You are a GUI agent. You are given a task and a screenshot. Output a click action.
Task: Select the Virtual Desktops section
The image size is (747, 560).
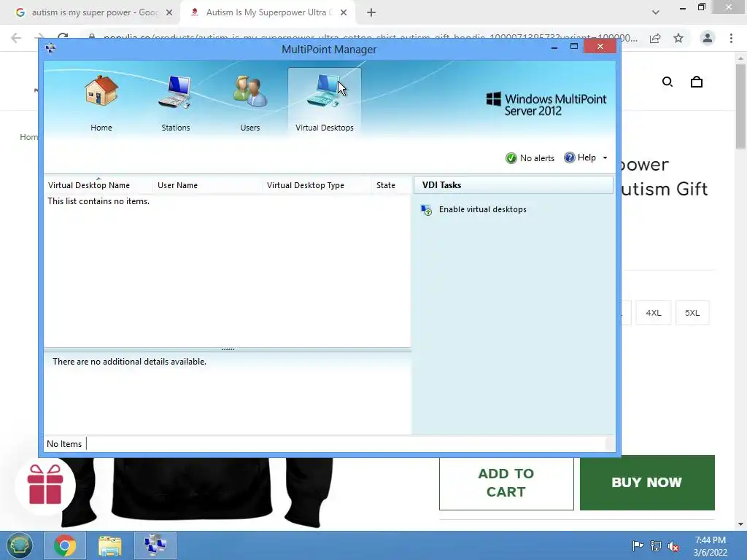tap(325, 102)
